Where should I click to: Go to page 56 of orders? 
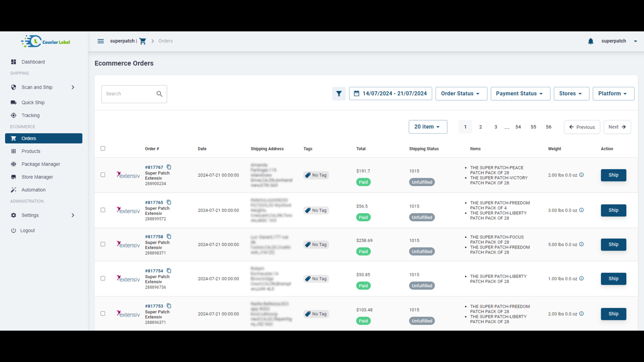(549, 127)
